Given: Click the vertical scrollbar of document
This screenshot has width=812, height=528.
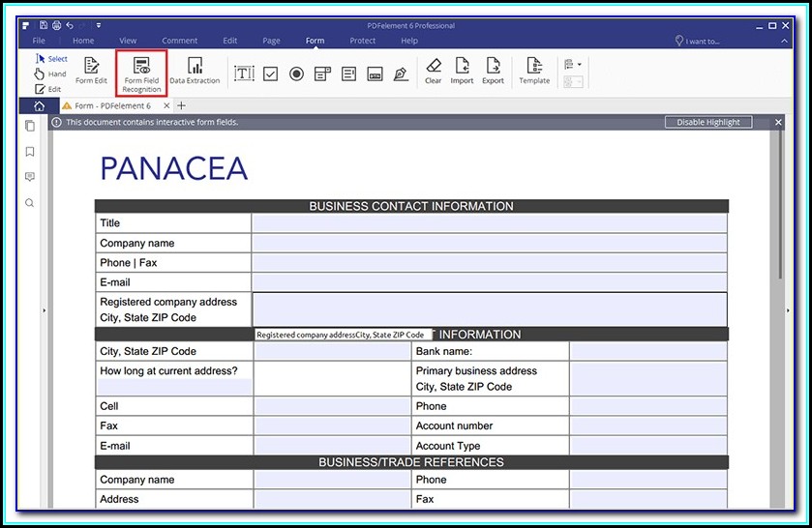Looking at the screenshot, I should tap(780, 206).
